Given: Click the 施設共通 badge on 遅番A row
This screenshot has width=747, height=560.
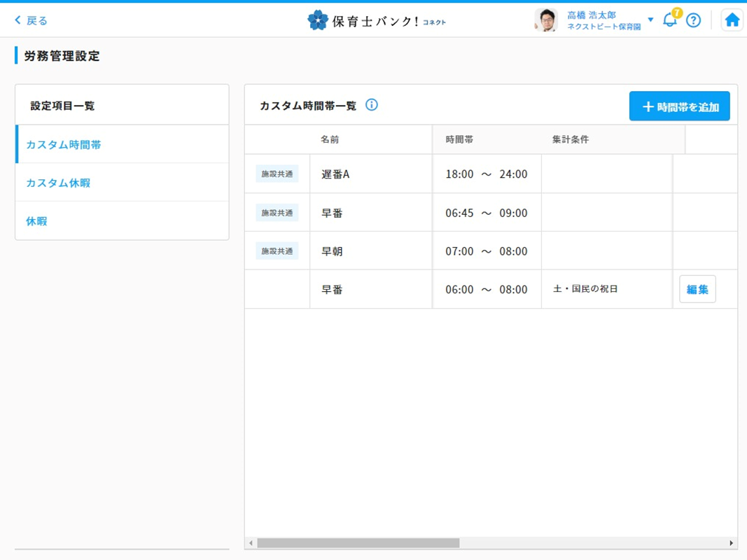Looking at the screenshot, I should click(x=277, y=174).
